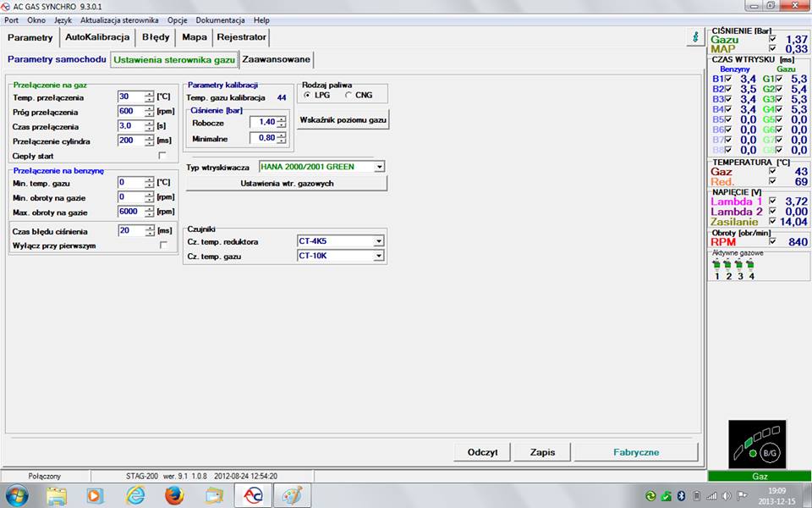Toggle the Wyłącz przy pierwszym checkbox
The image size is (812, 508).
(162, 246)
